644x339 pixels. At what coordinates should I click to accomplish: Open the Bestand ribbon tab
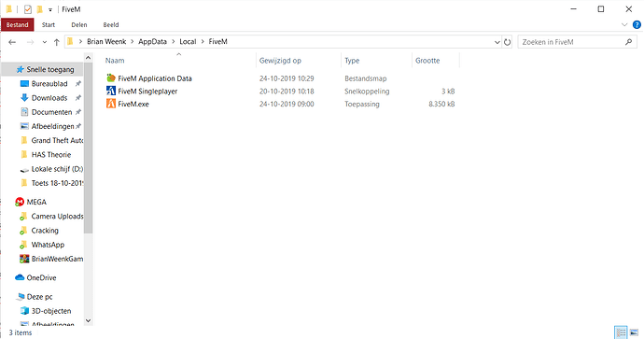(x=17, y=24)
